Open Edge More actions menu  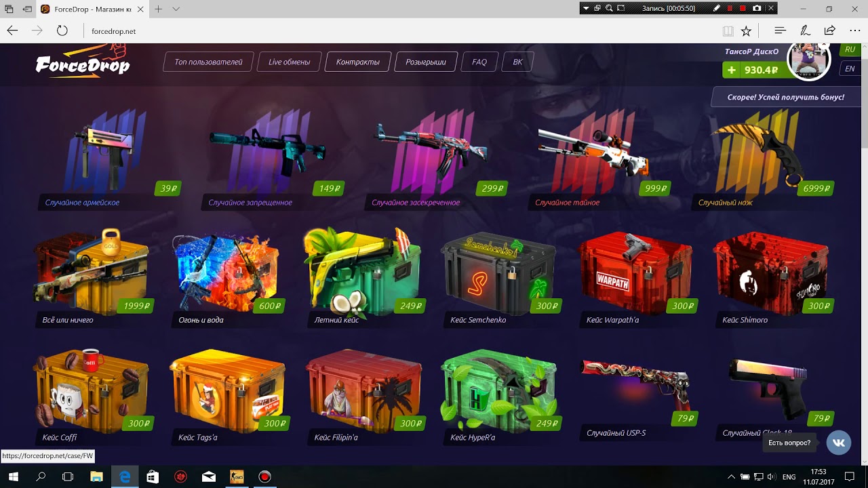pyautogui.click(x=854, y=30)
